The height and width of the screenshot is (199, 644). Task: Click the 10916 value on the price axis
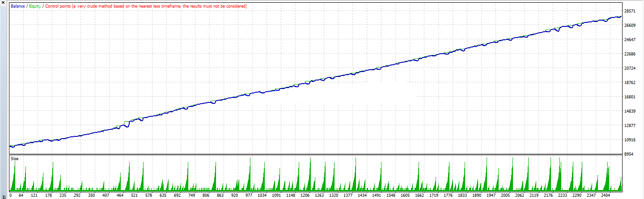pos(630,140)
